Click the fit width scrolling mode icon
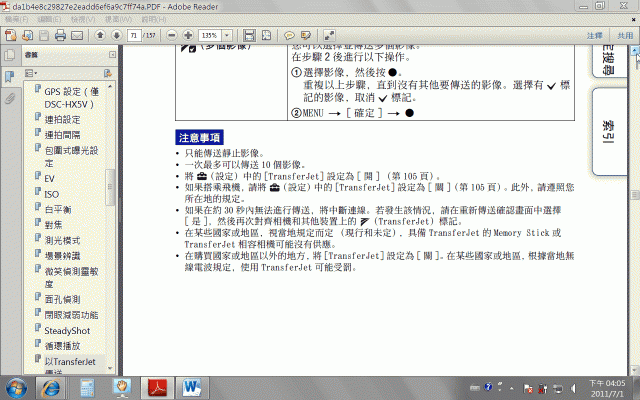The image size is (640, 400). pos(249,36)
